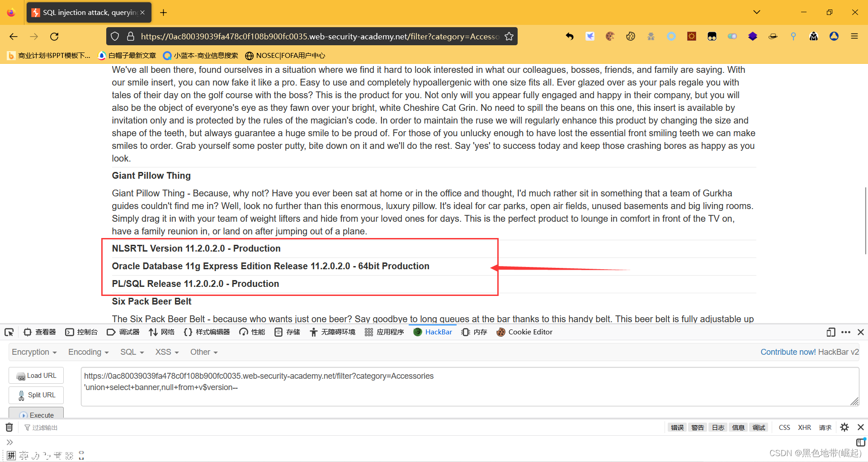Click the green proxy switch extension toggle
The image size is (868, 462).
tap(732, 37)
